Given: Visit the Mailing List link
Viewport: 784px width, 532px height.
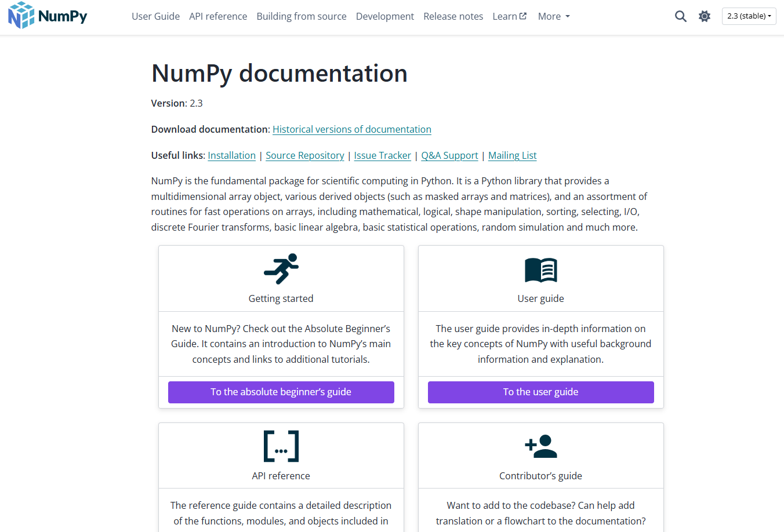Looking at the screenshot, I should click(x=513, y=155).
